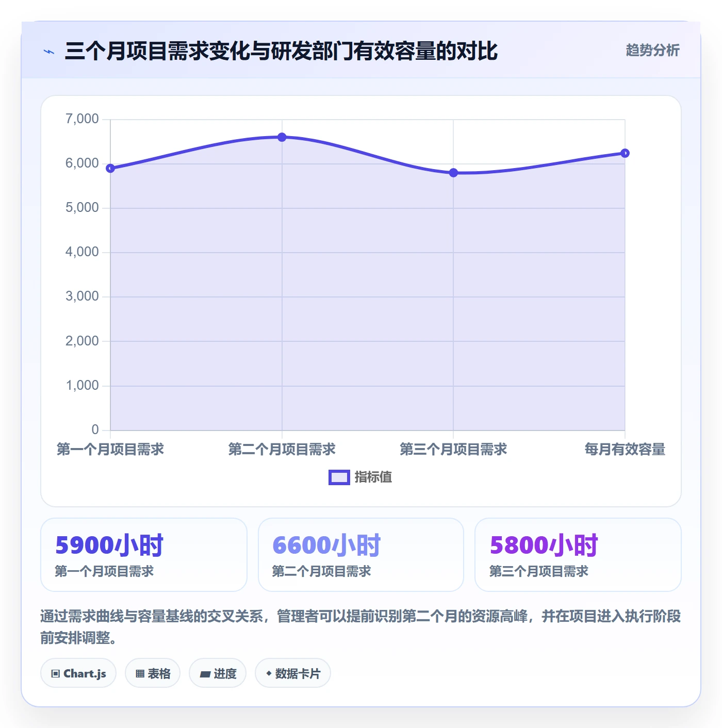Click the square icon in Chart.js chip
This screenshot has width=722, height=728.
tap(56, 674)
